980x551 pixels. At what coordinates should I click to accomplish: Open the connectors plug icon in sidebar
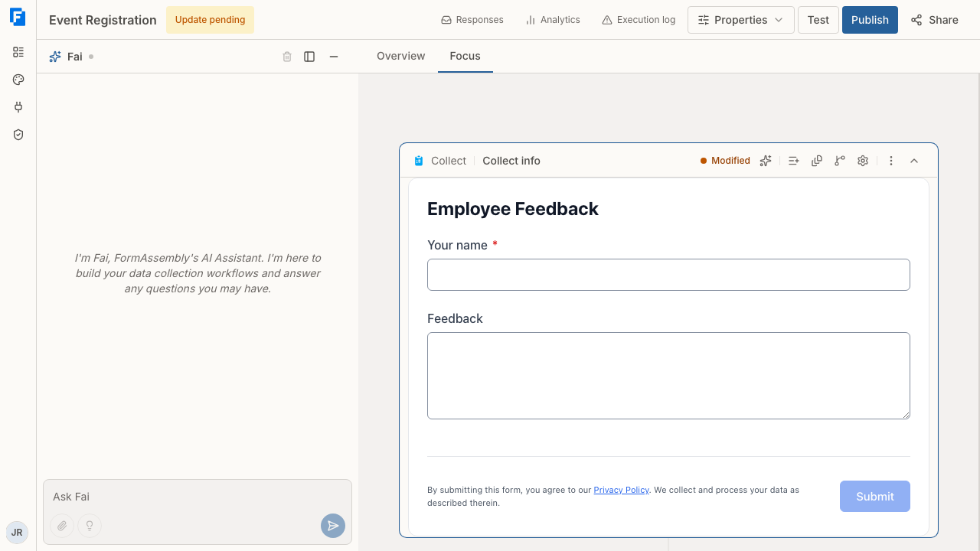point(18,107)
